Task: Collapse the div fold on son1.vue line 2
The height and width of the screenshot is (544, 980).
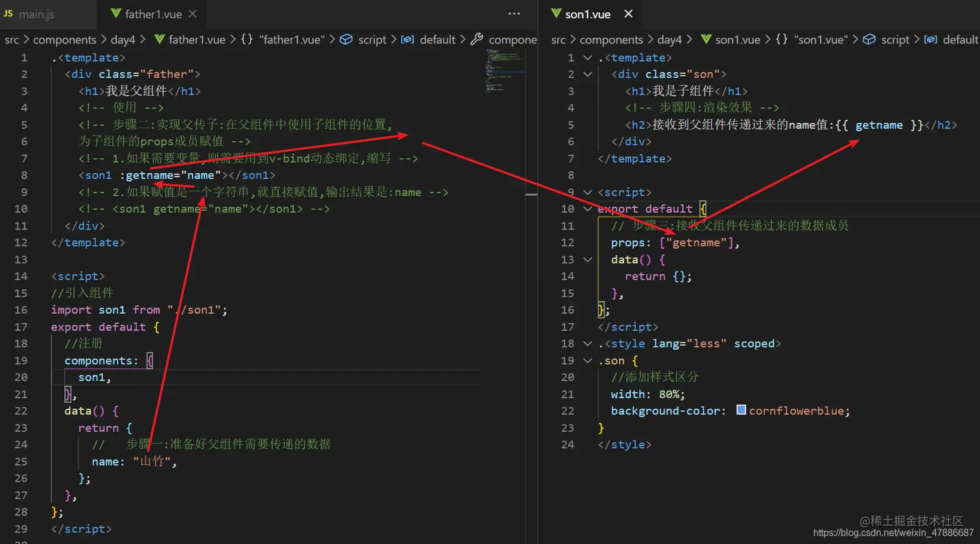Action: (x=587, y=75)
